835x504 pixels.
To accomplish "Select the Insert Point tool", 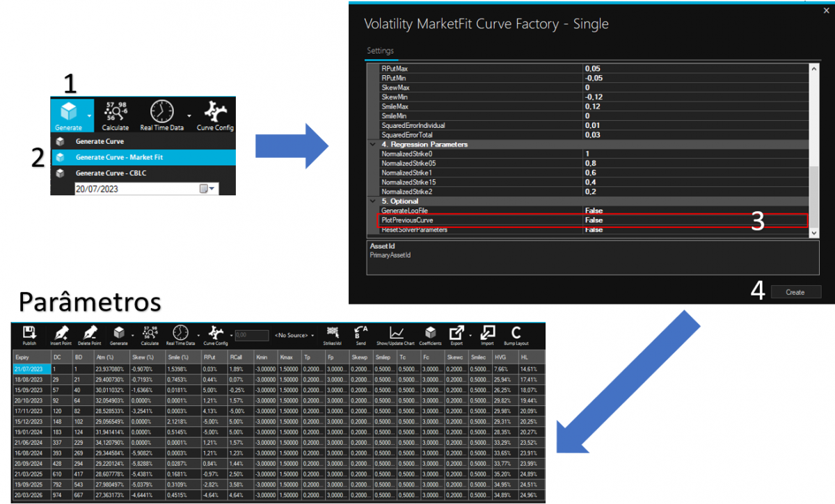I will (x=61, y=334).
